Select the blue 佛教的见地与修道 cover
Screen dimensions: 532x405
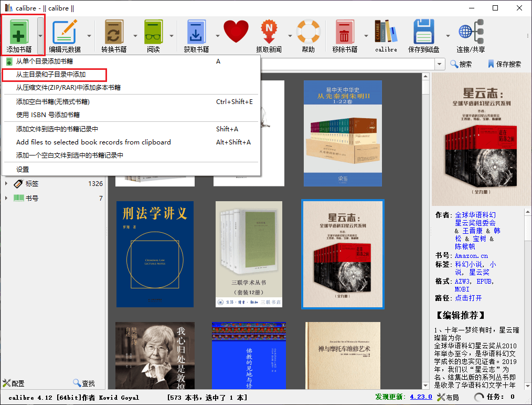[249, 356]
